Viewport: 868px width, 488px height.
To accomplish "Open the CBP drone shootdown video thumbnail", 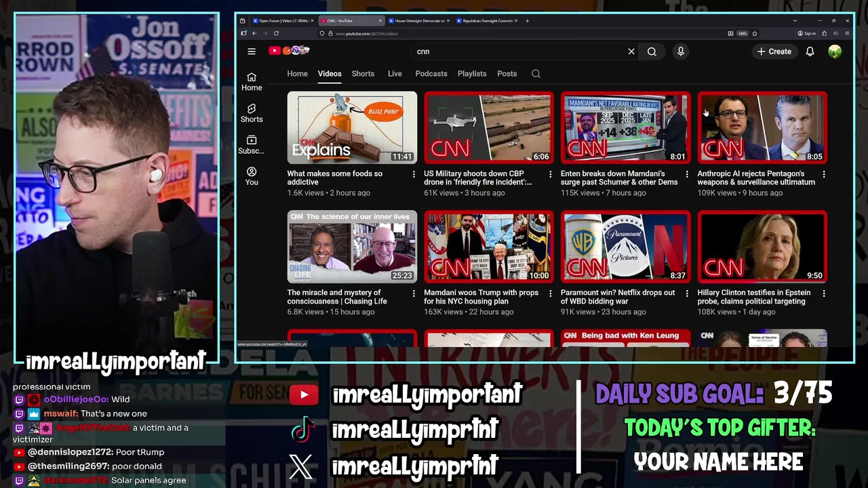I will tap(489, 127).
